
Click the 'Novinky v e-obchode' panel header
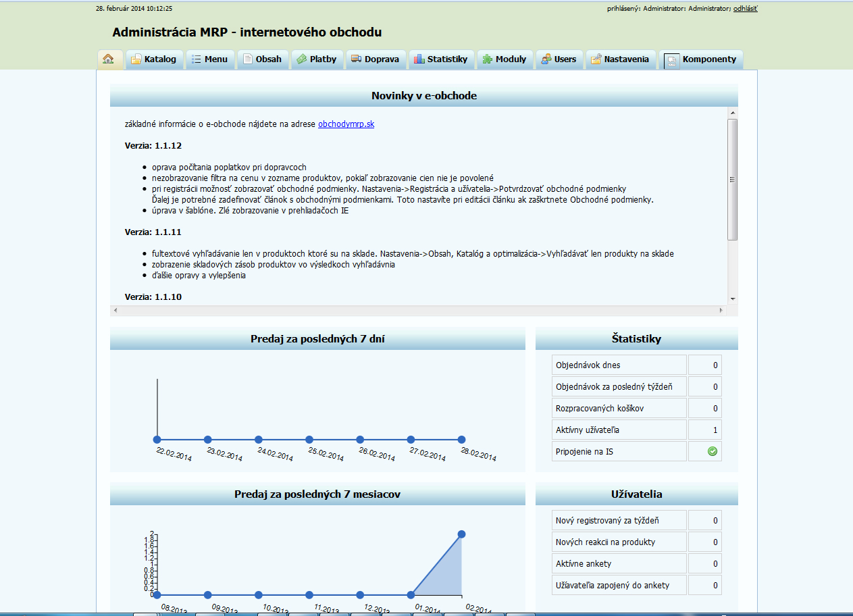(x=424, y=96)
